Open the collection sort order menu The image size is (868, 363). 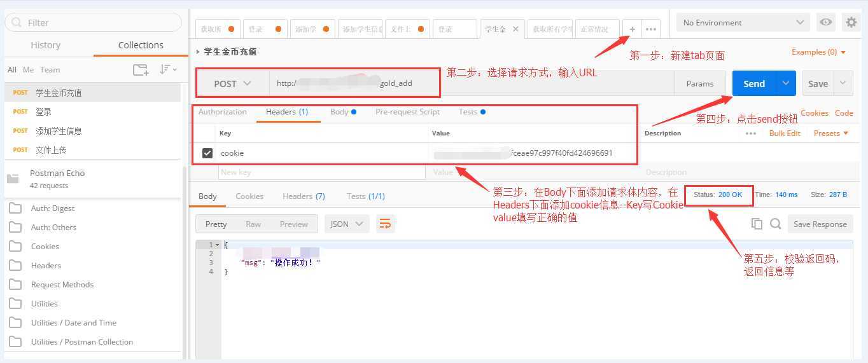168,70
